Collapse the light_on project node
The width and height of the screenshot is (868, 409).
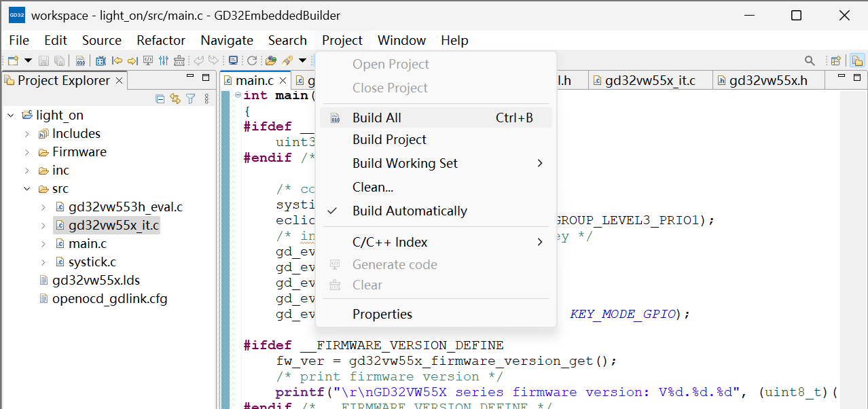click(11, 115)
